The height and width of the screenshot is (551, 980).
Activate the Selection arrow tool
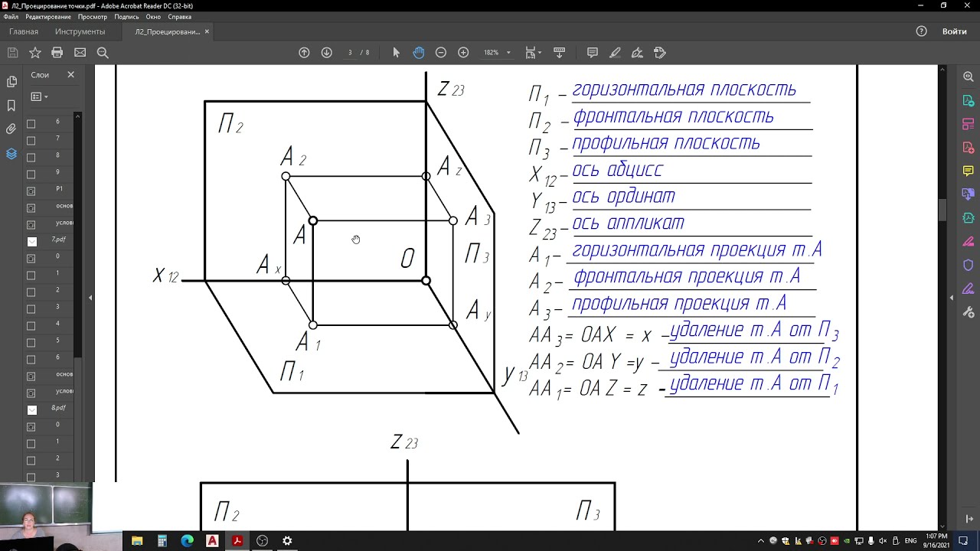coord(396,53)
